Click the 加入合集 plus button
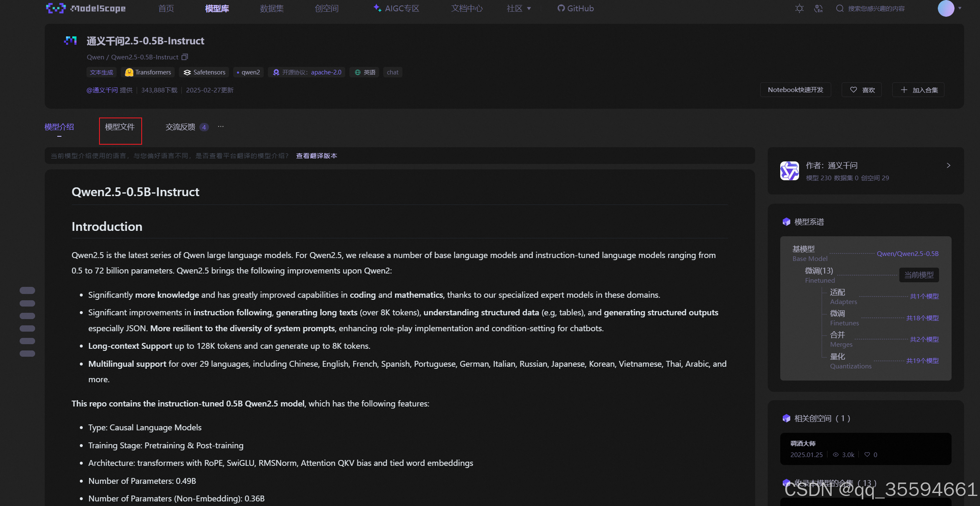The height and width of the screenshot is (506, 980). [919, 90]
